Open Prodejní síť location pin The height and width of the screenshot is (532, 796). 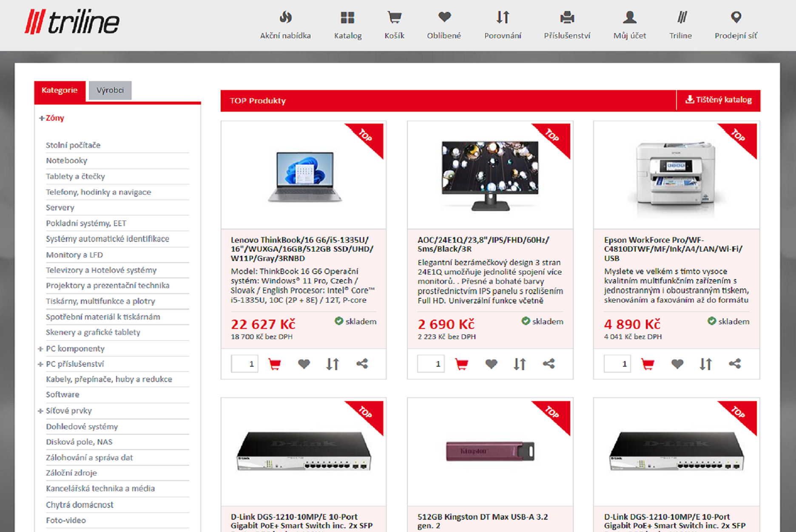click(x=736, y=18)
